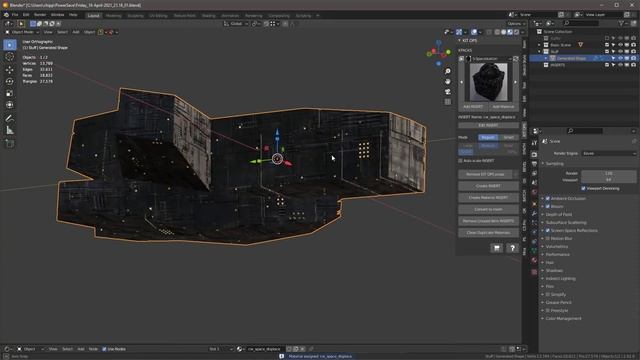
Task: Adjust the Viewport samples field
Action: [x=608, y=180]
